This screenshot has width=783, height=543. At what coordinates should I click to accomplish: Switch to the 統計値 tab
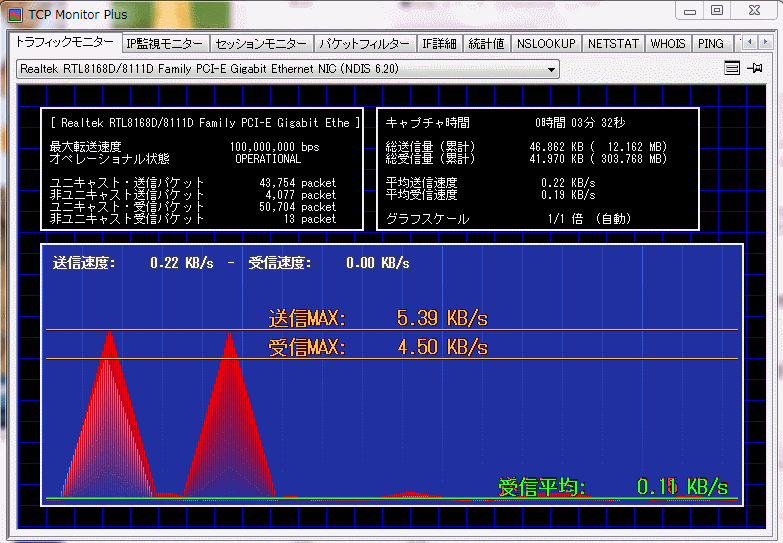(x=486, y=44)
